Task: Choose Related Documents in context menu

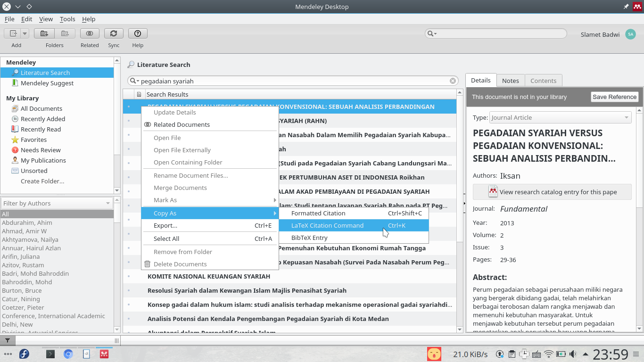Action: tap(210, 124)
